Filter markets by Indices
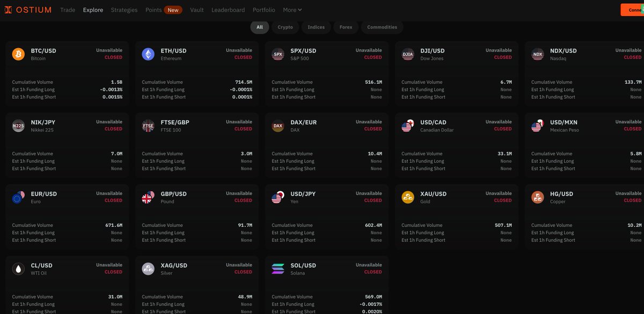The width and height of the screenshot is (644, 314). pyautogui.click(x=316, y=27)
